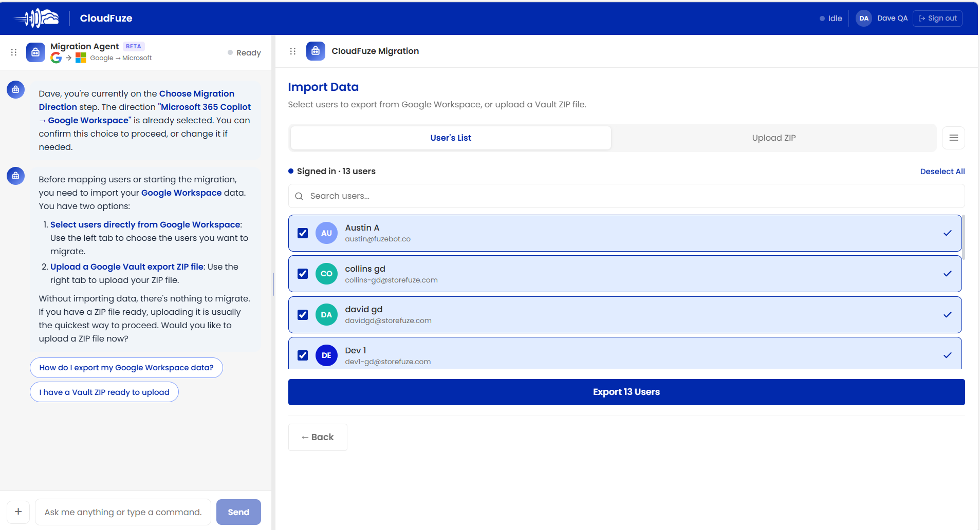Screen dimensions: 980x530
Task: Click 'Upload a Google Vault export ZIP file' text
Action: pyautogui.click(x=127, y=267)
